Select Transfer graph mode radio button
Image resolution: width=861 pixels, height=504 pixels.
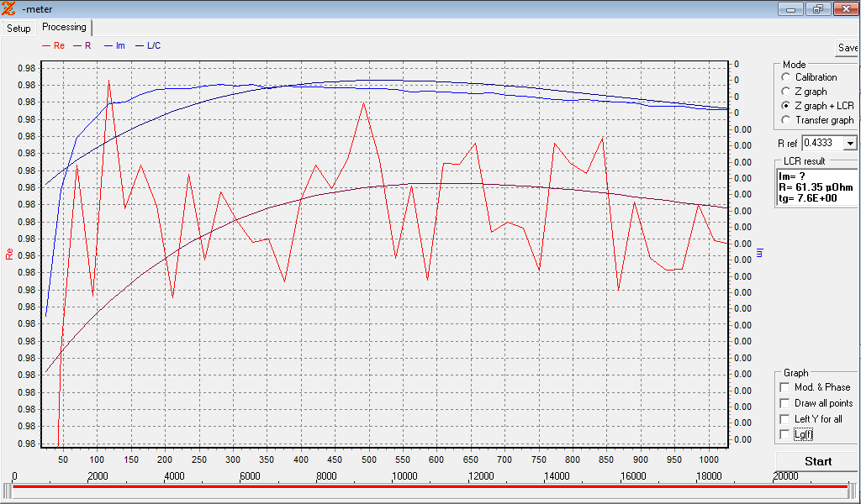pyautogui.click(x=786, y=119)
